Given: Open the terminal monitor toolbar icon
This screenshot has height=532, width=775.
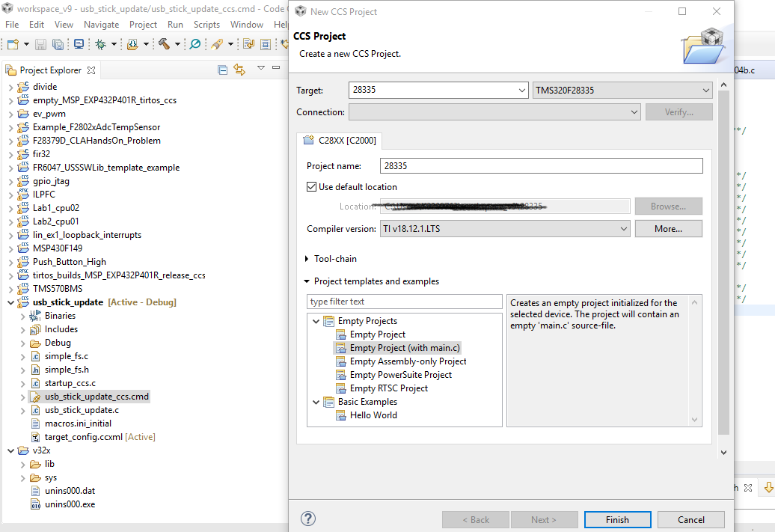Looking at the screenshot, I should pos(79,44).
